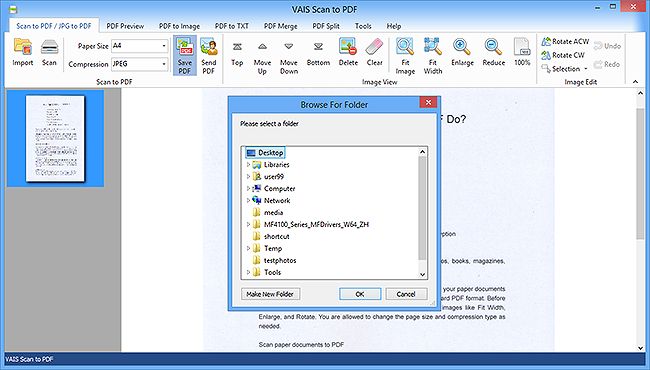Click the Redo button
The width and height of the screenshot is (650, 370).
pos(606,64)
